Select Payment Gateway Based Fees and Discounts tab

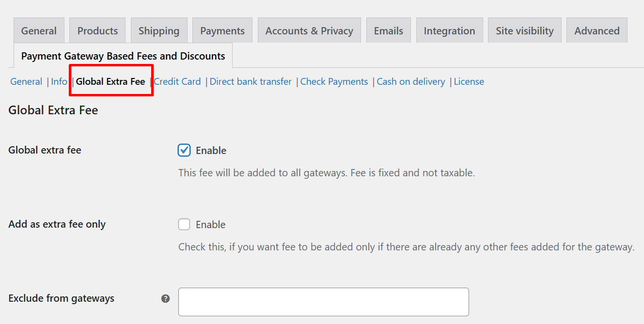(x=123, y=56)
